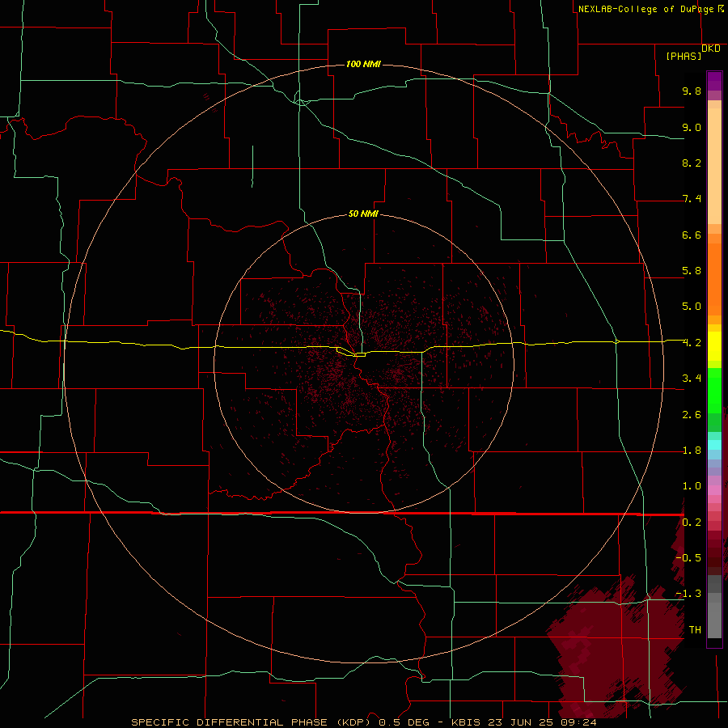Pick the bright green color bar segment
The height and width of the screenshot is (728, 728).
[x=714, y=390]
